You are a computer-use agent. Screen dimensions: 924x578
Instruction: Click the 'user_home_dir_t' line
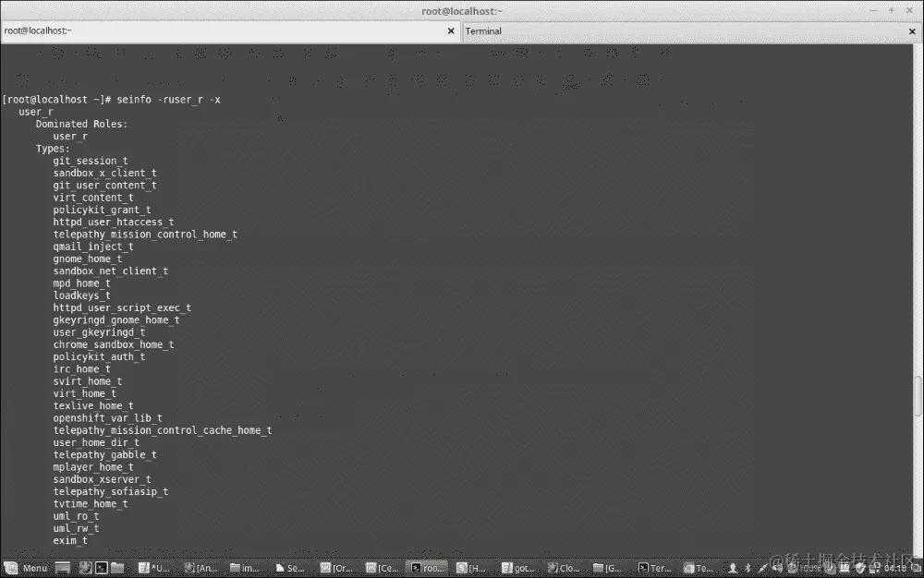(96, 442)
